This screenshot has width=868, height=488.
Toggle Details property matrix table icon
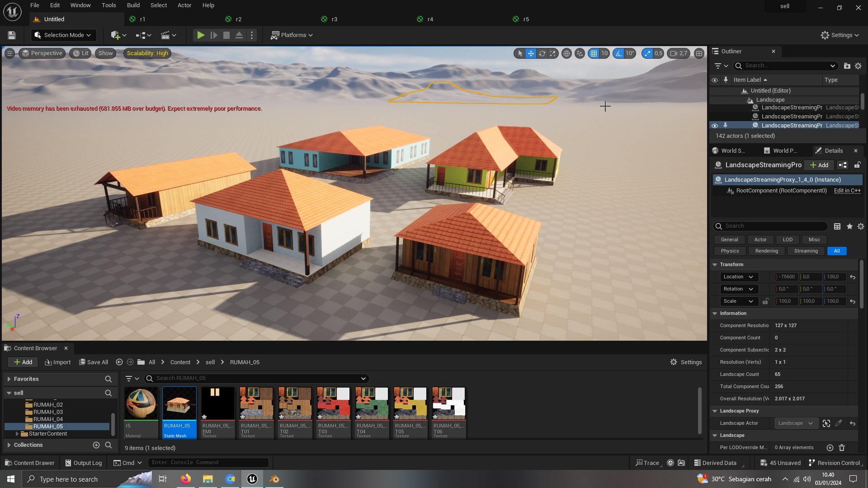click(837, 226)
